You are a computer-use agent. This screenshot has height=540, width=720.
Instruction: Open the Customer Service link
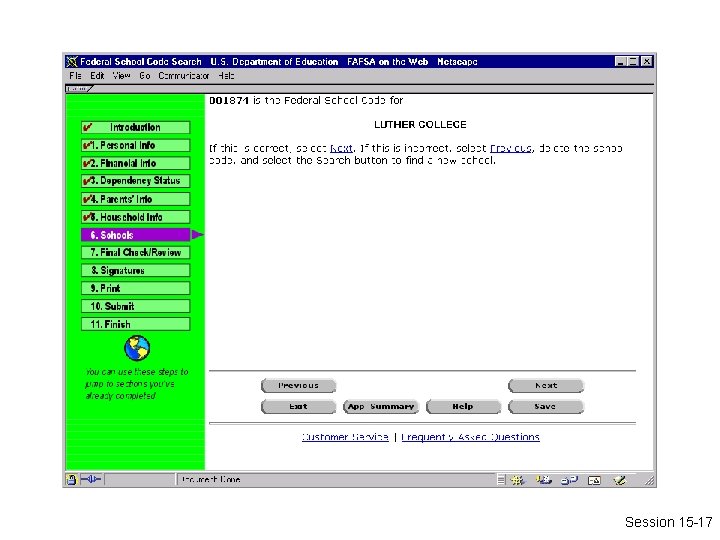pos(345,437)
